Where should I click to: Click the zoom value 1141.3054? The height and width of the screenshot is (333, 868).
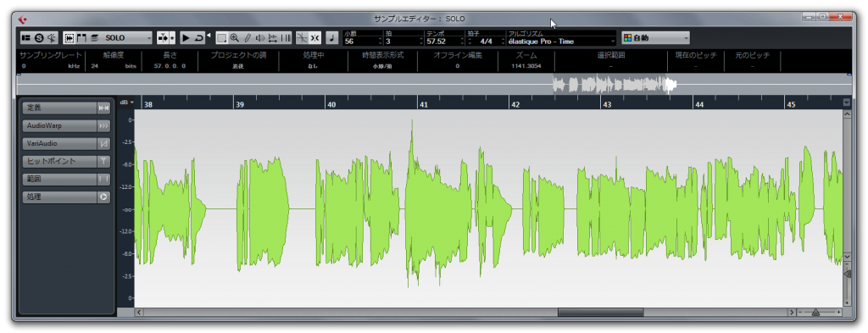coord(526,66)
